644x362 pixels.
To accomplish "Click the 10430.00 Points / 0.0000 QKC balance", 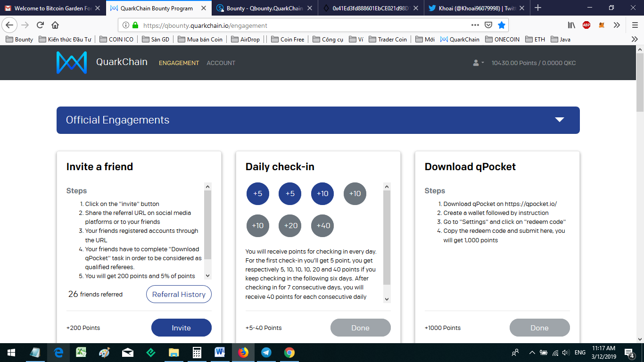I will tap(534, 63).
